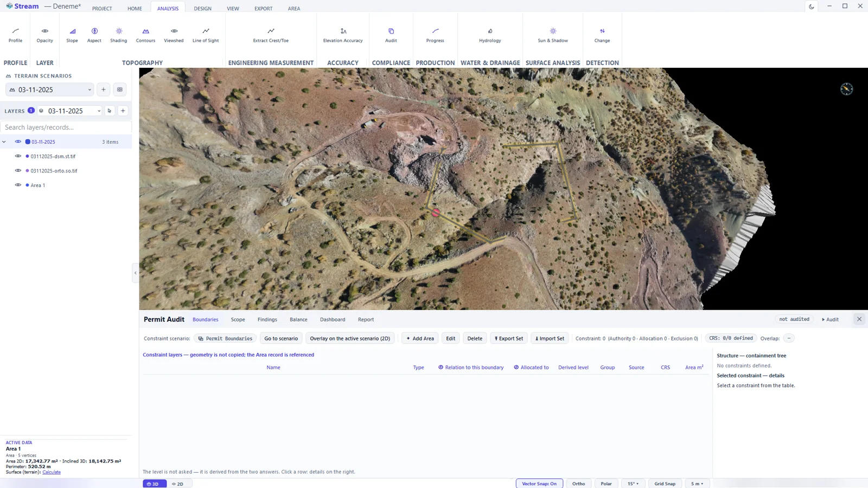Viewport: 868px width, 488px height.
Task: Run the Change detection tool
Action: pyautogui.click(x=602, y=35)
